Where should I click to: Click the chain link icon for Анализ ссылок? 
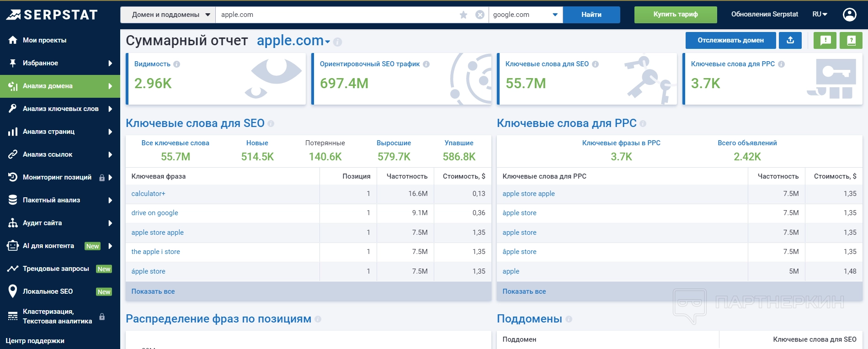pos(13,154)
